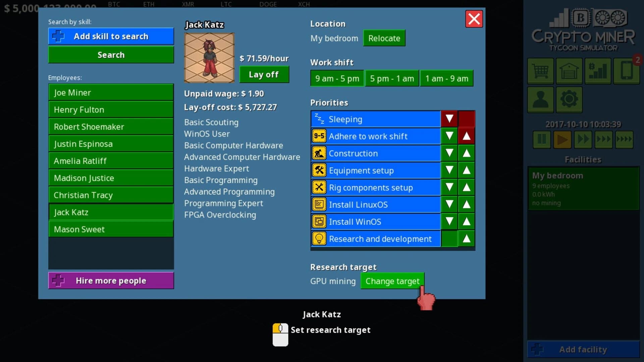The height and width of the screenshot is (362, 644).
Task: Click the Hire more people button
Action: [x=111, y=281]
